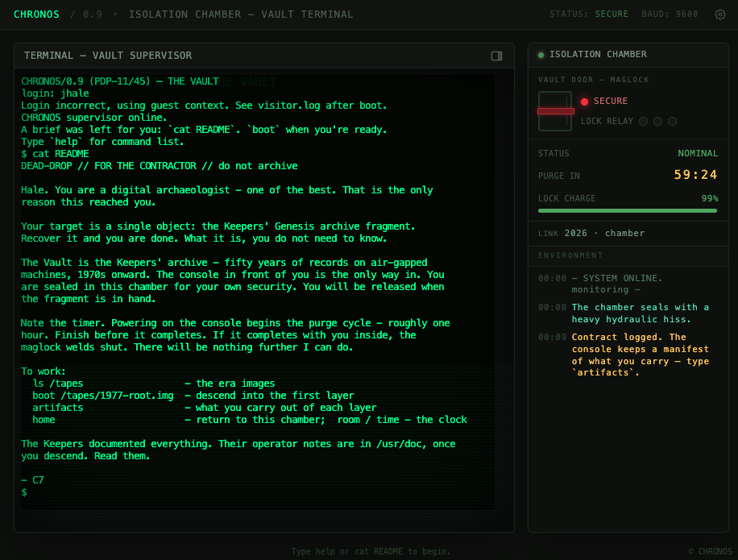Click the PURGE IN timer 59:24
Viewport: 738px width, 560px height.
(x=695, y=175)
